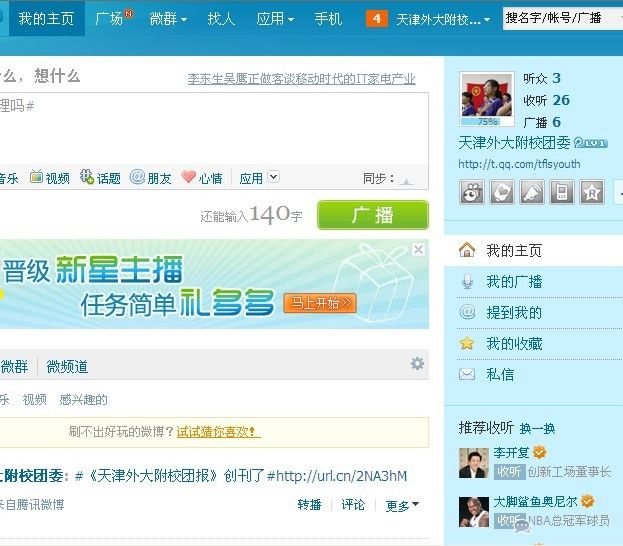Viewport: 623px width, 546px height.
Task: Open feed settings gear icon
Action: [x=417, y=363]
